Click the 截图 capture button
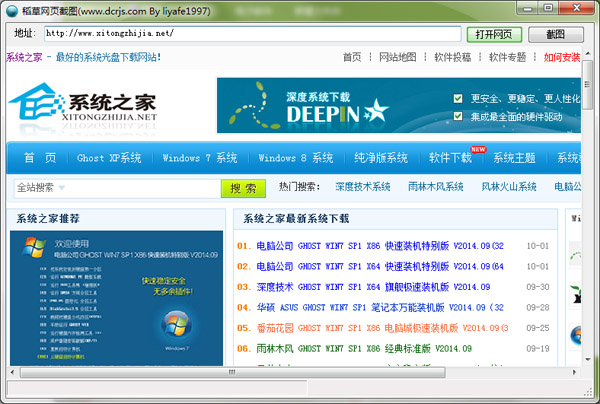This screenshot has height=404, width=600. pyautogui.click(x=556, y=35)
